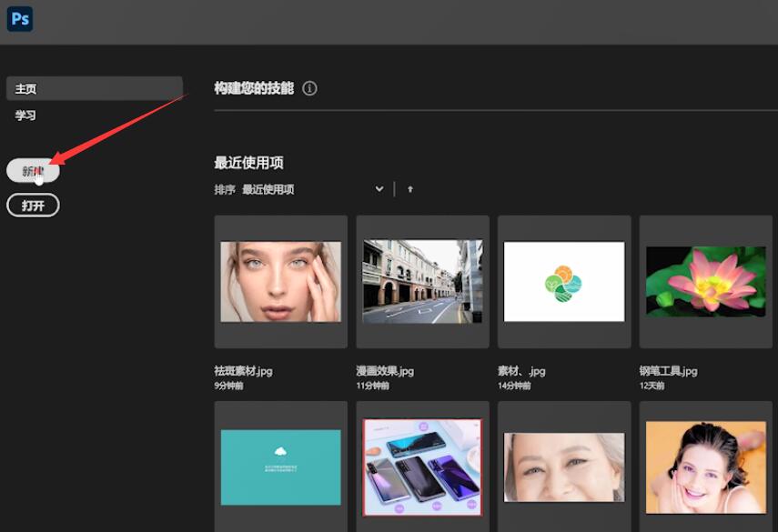Click the file name 钢笔工具.jpg
778x532 pixels.
(x=668, y=371)
